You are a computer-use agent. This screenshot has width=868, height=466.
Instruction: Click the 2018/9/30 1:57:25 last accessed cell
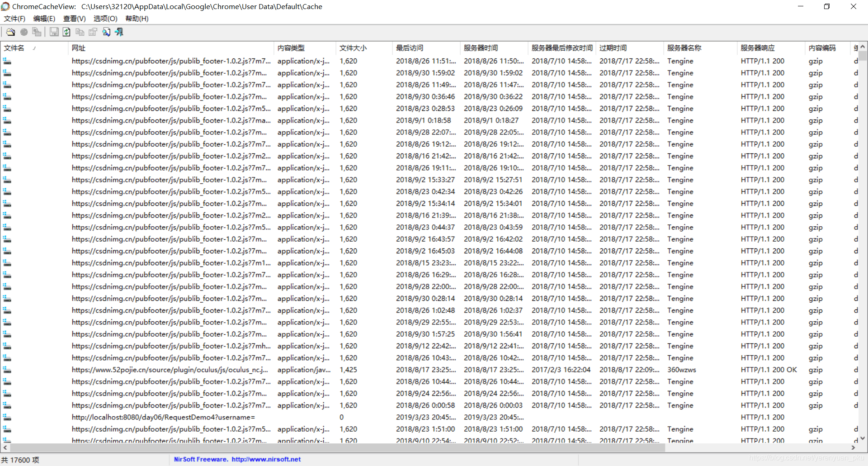click(x=425, y=334)
